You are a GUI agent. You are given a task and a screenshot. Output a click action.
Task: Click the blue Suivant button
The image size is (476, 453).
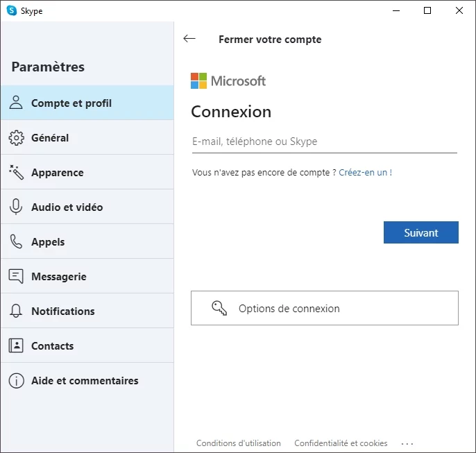pyautogui.click(x=421, y=232)
